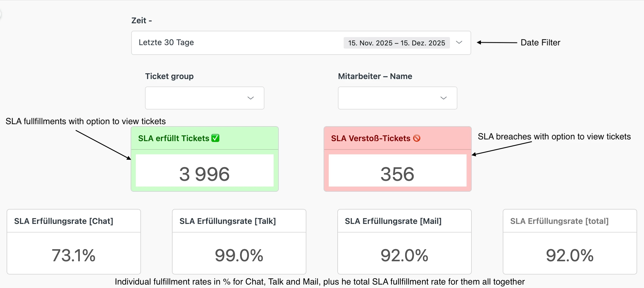Viewport: 644px width, 288px height.
Task: Open the Mail fulfillment rate 92.0% value
Action: (x=404, y=255)
